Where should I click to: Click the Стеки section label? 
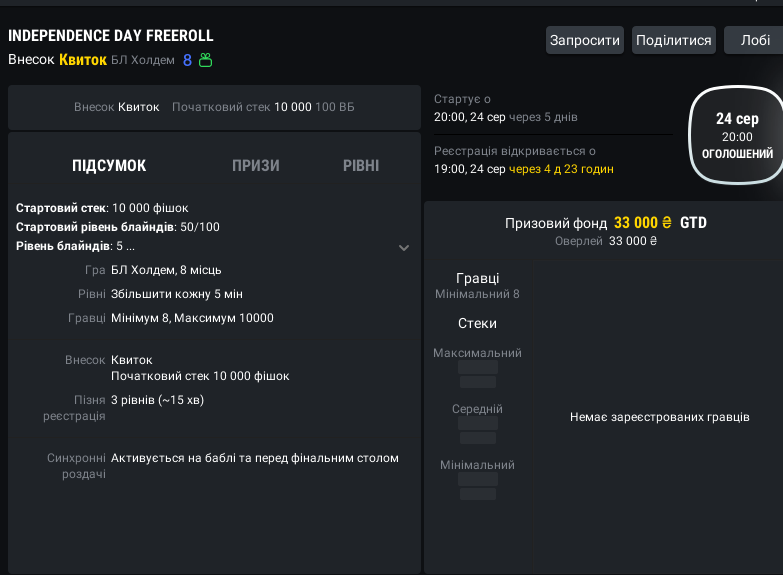(x=477, y=323)
